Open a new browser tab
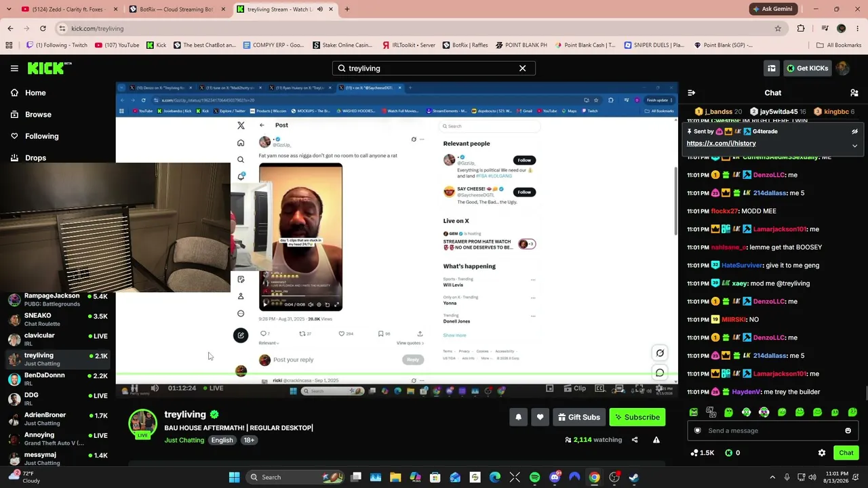Image resolution: width=868 pixels, height=488 pixels. tap(347, 9)
